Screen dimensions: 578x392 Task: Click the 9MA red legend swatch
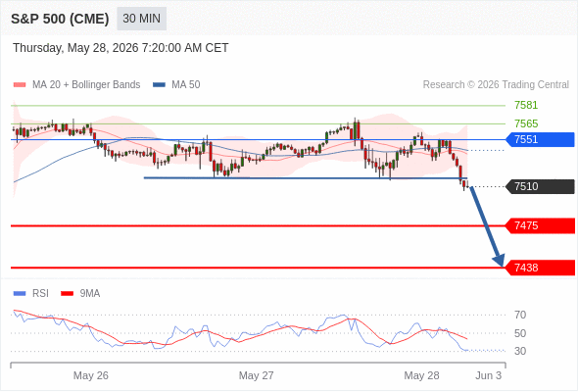coord(67,294)
